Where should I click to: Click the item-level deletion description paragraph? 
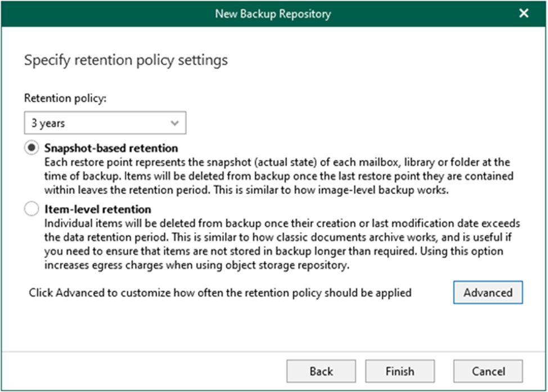(x=282, y=244)
